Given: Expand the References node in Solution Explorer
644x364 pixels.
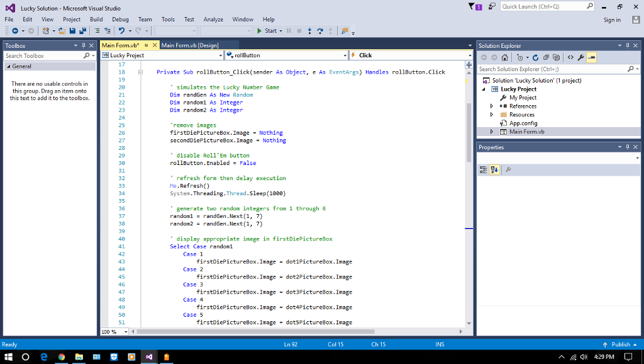Looking at the screenshot, I should point(492,106).
